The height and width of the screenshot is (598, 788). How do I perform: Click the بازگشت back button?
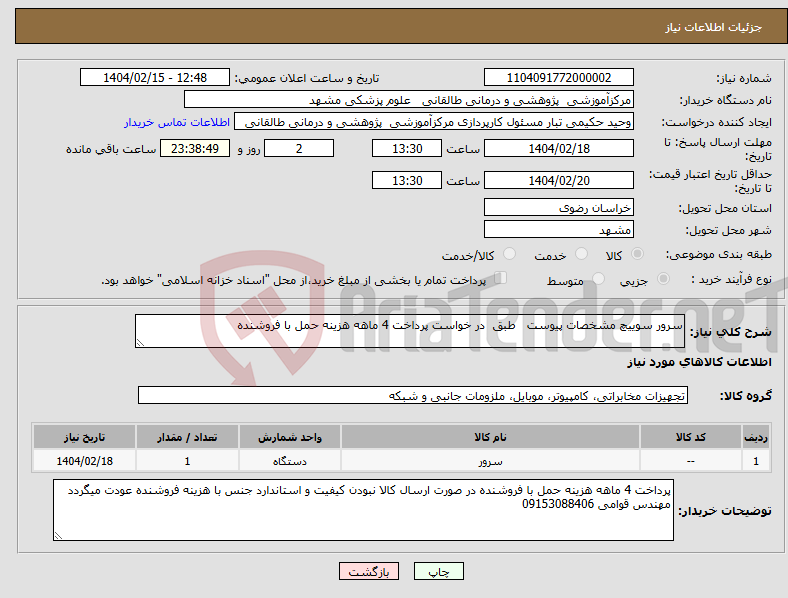[x=369, y=571]
